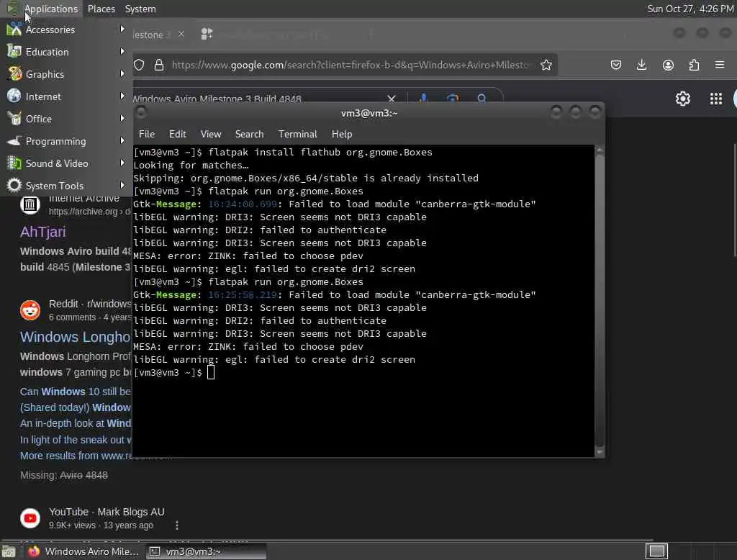Expand System Tools submenu arrow
The image size is (737, 560).
pos(122,185)
